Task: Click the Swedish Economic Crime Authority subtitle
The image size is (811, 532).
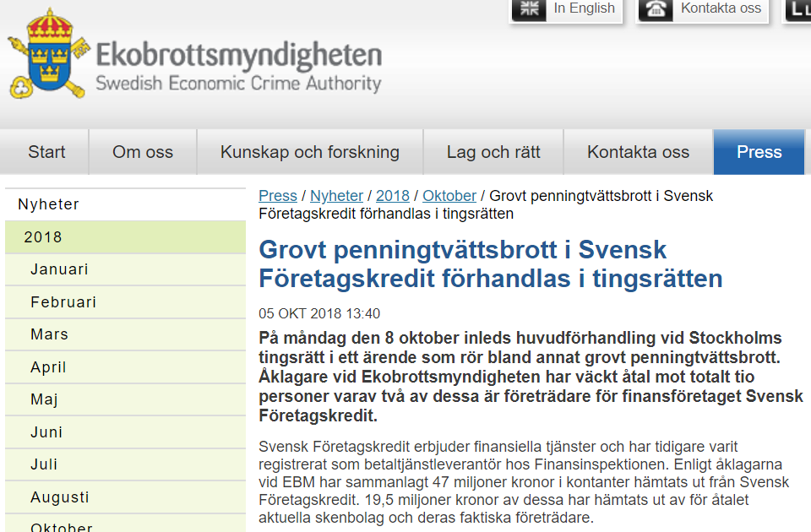Action: pyautogui.click(x=238, y=84)
